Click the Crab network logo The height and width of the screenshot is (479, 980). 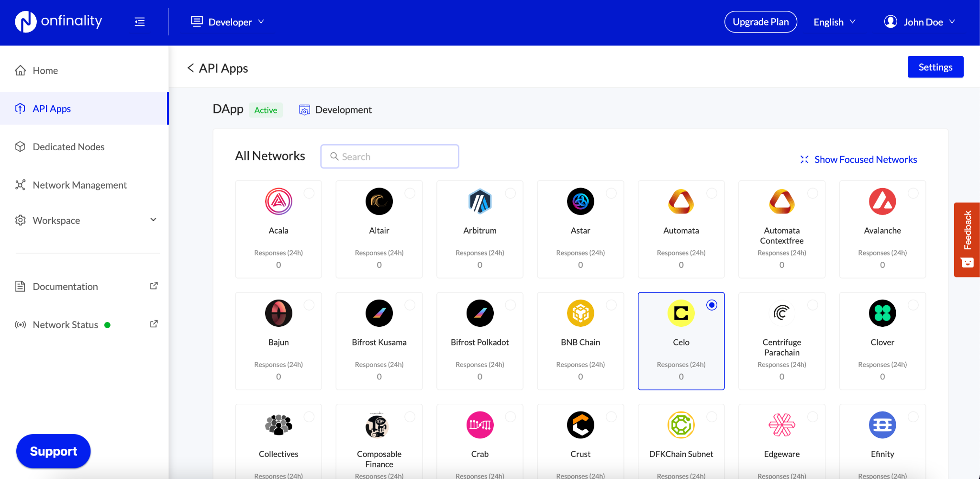[x=480, y=425]
